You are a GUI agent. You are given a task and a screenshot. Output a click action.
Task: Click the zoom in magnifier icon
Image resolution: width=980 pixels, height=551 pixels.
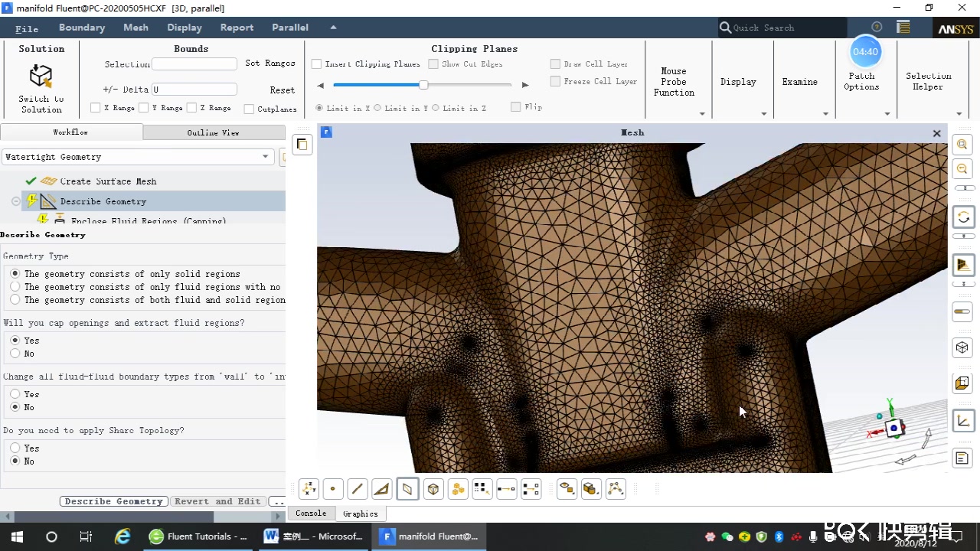(x=962, y=145)
